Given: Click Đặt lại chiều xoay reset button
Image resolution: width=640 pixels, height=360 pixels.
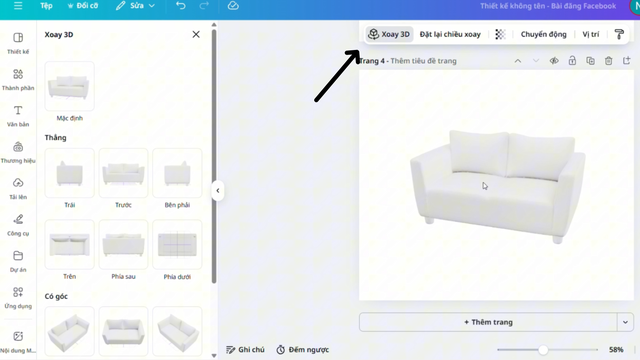Looking at the screenshot, I should click(450, 34).
